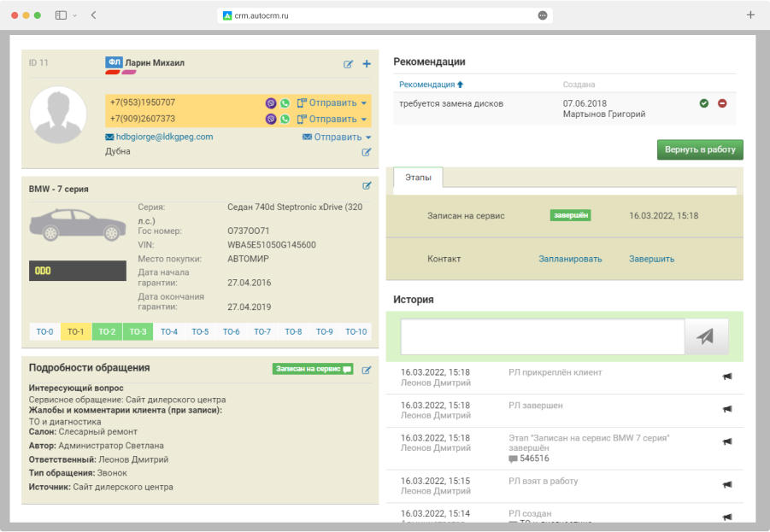This screenshot has width=770, height=532.
Task: Edit the Дубна city field
Action: tap(367, 152)
